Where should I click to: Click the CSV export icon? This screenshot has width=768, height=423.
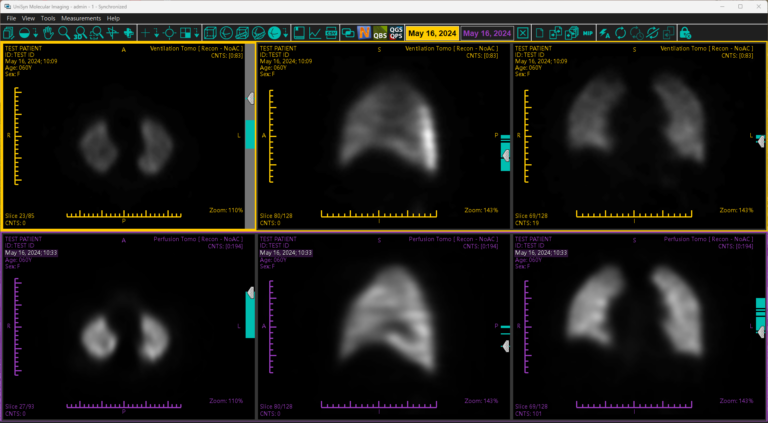[x=332, y=33]
